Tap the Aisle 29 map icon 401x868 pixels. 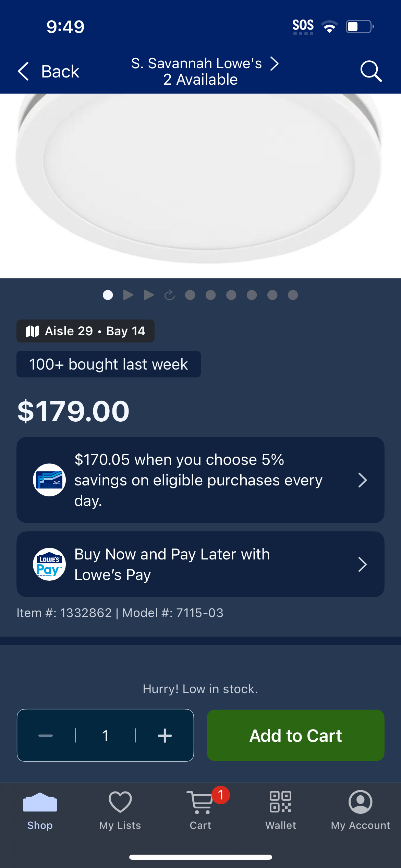tap(33, 331)
